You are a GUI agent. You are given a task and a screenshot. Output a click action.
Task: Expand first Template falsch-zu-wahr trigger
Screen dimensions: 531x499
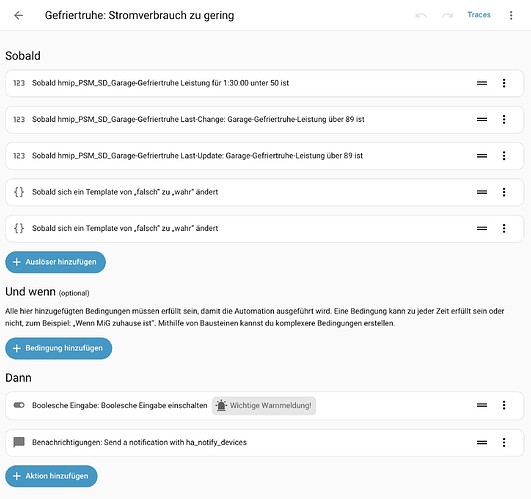point(264,192)
